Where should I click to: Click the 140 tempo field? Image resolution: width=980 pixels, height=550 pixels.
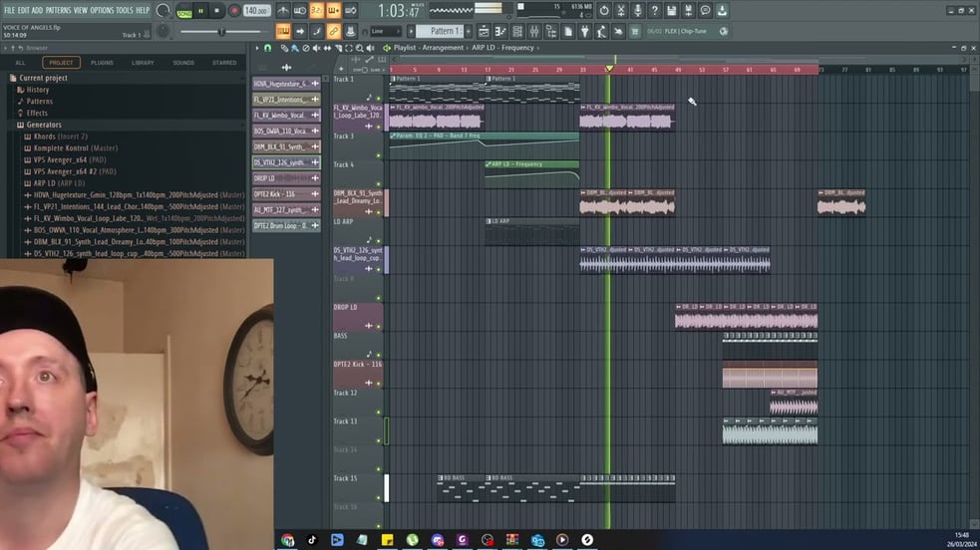point(256,11)
